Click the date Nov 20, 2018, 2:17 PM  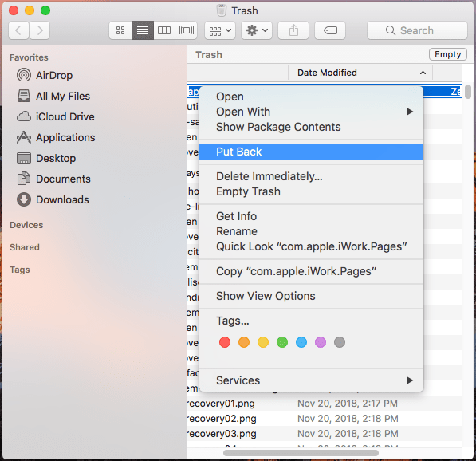[x=348, y=404]
